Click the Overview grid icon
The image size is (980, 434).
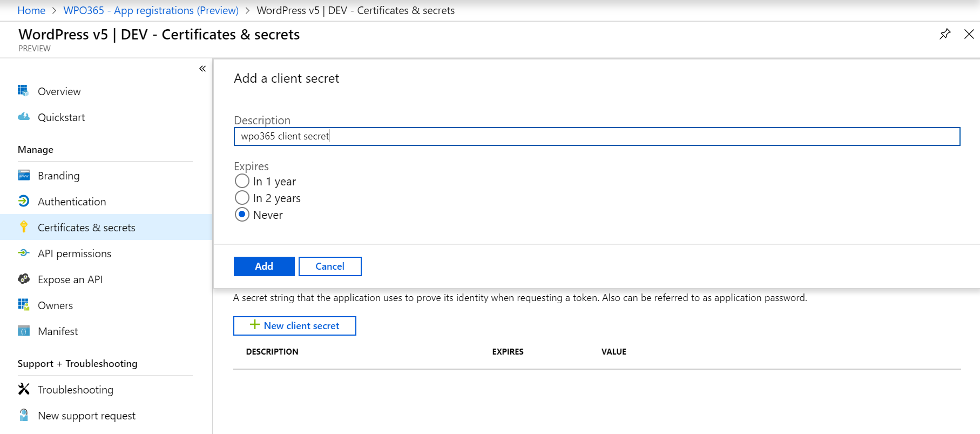tap(23, 90)
